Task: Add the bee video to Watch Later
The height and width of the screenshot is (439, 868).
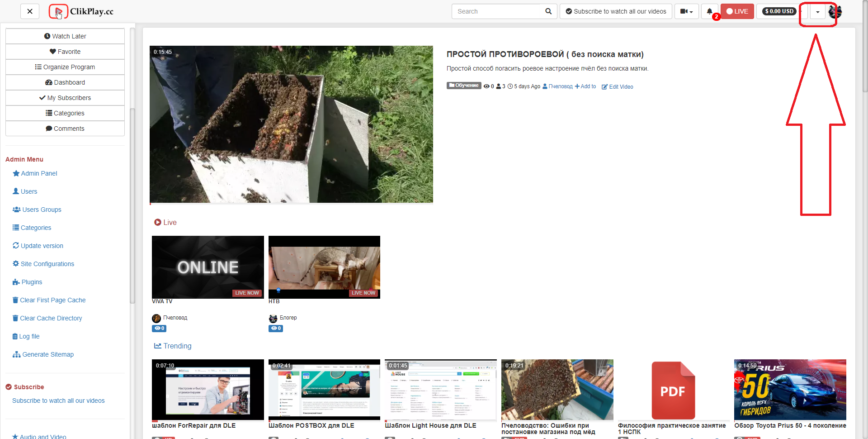Action: 65,36
